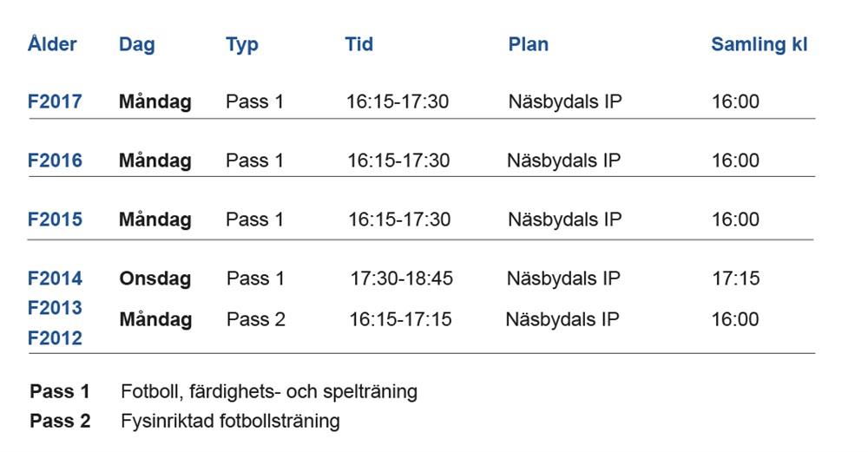This screenshot has height=452, width=868.
Task: Select the F2016 age group label
Action: point(55,160)
